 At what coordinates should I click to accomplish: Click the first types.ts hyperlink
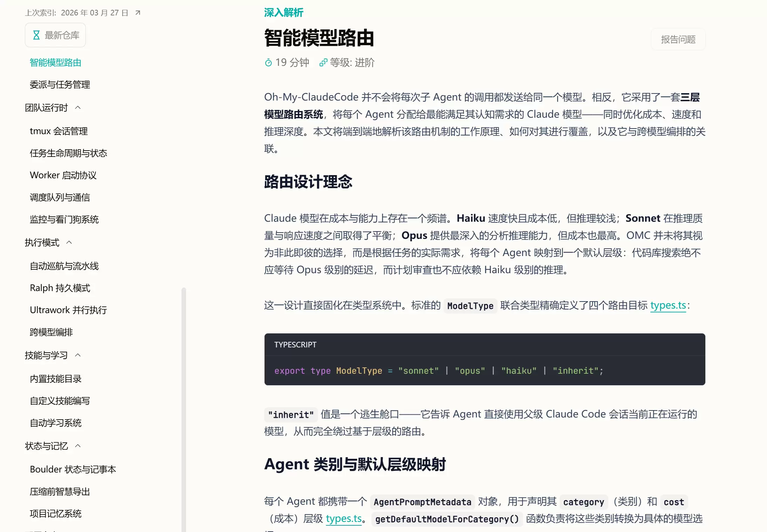click(x=667, y=305)
